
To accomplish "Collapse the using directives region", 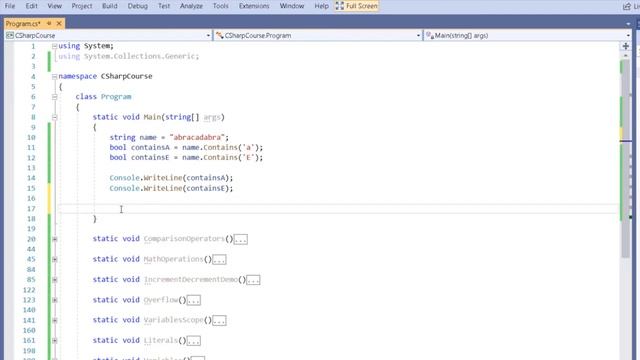I will click(54, 46).
